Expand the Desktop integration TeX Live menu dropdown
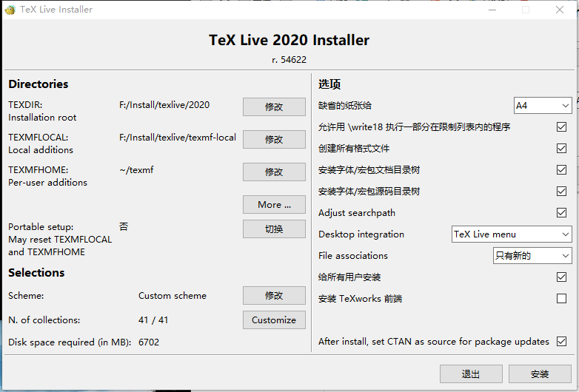The height and width of the screenshot is (392, 579). tap(512, 234)
